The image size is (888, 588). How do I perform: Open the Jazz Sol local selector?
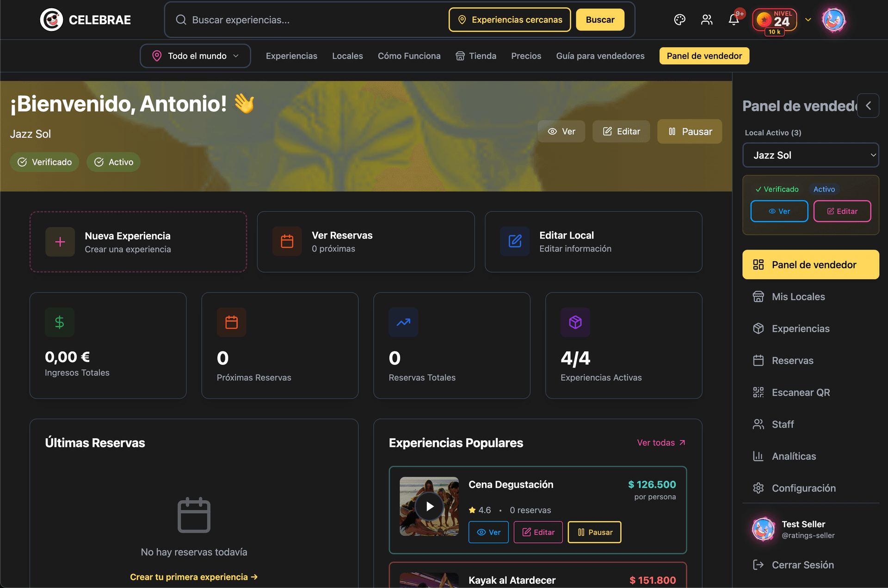click(810, 155)
